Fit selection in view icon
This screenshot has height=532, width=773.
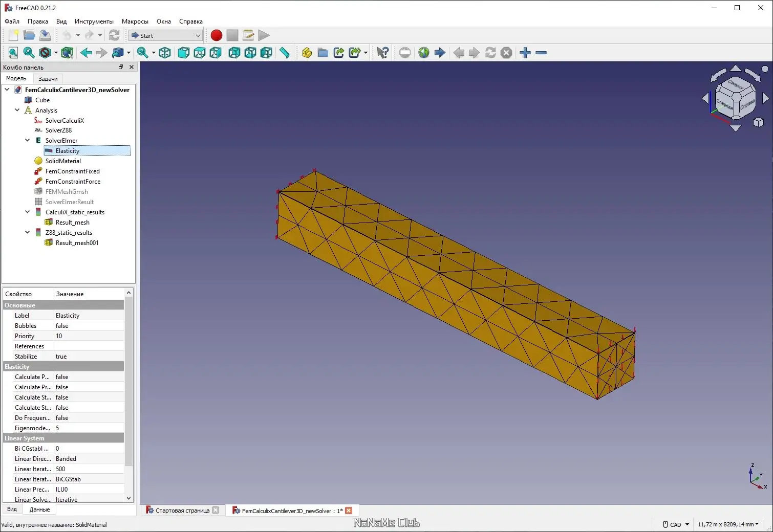click(29, 53)
